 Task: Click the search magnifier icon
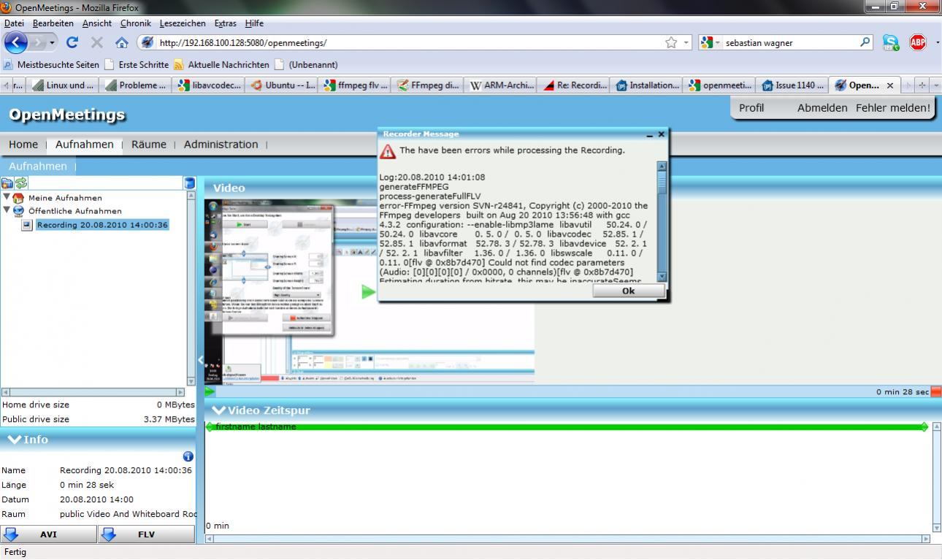866,42
